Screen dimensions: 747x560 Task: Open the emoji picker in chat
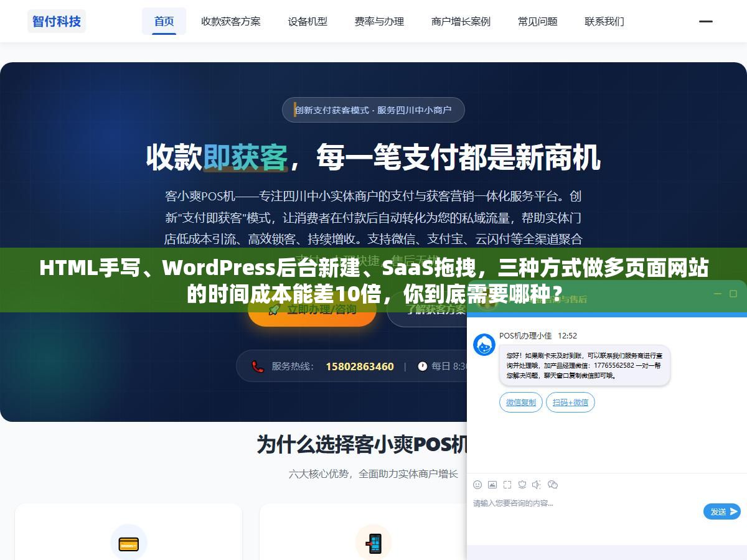[x=477, y=484]
